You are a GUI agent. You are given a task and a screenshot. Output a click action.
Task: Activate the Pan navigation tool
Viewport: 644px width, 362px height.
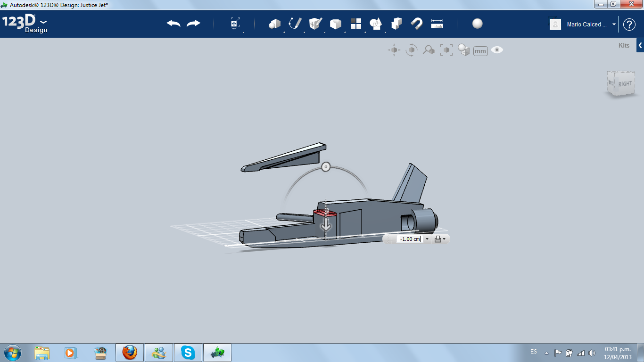pyautogui.click(x=394, y=50)
